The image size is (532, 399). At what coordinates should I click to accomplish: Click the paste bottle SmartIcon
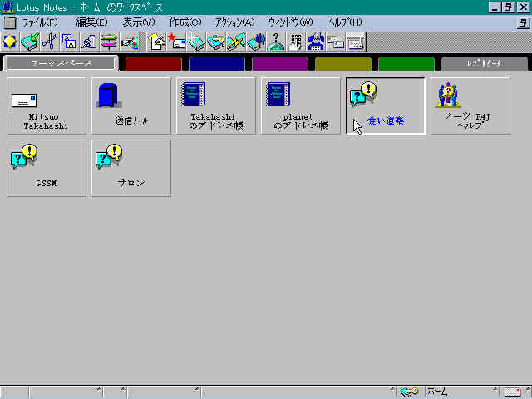coord(89,42)
